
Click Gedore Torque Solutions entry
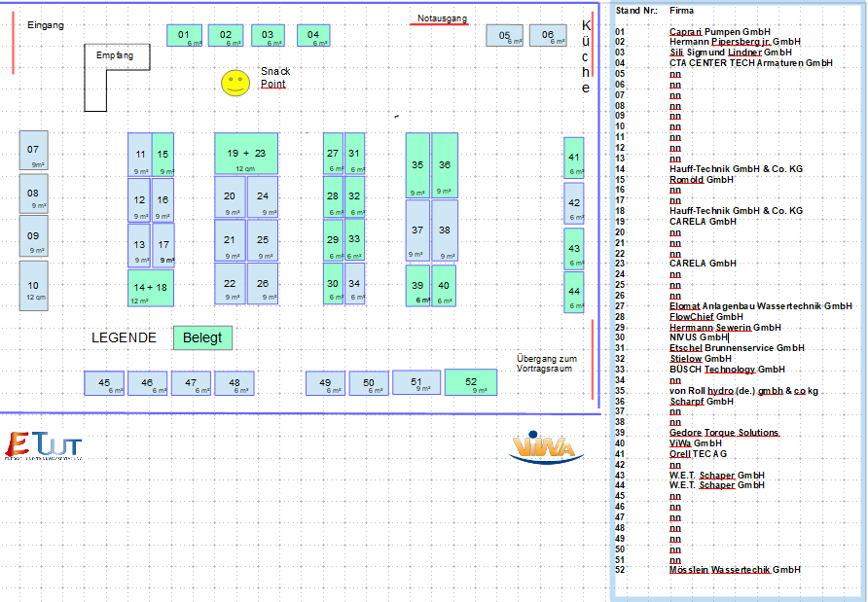click(x=724, y=433)
